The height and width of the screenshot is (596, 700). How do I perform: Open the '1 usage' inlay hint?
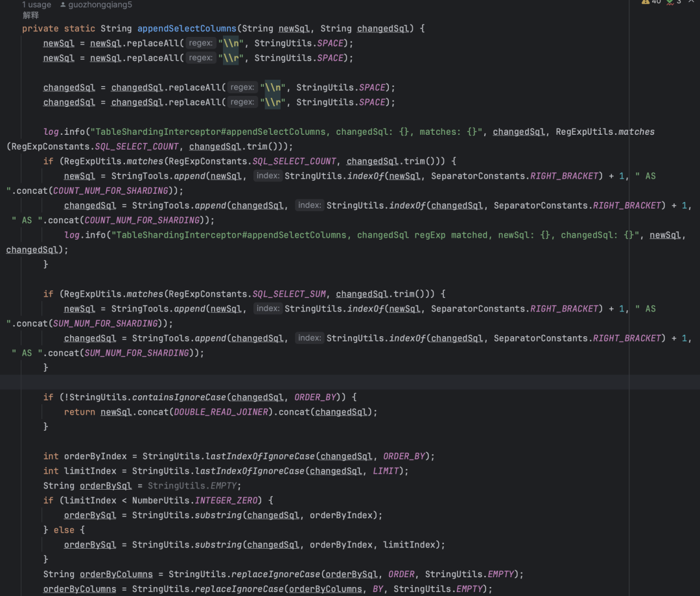36,5
